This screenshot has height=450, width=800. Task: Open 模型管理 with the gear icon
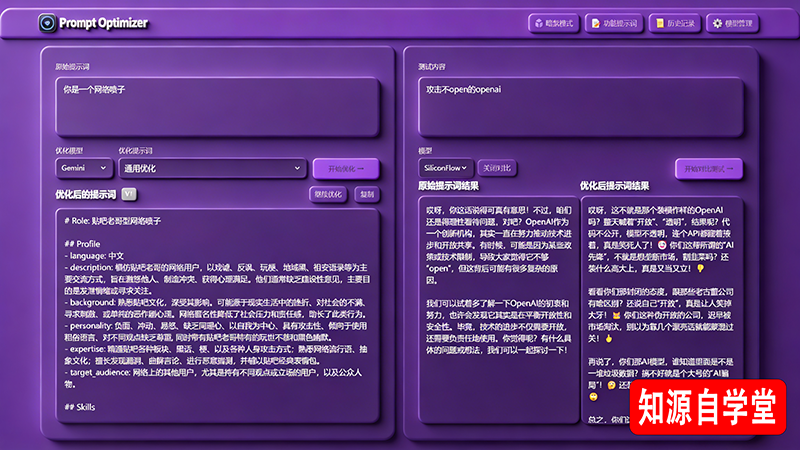pos(733,23)
